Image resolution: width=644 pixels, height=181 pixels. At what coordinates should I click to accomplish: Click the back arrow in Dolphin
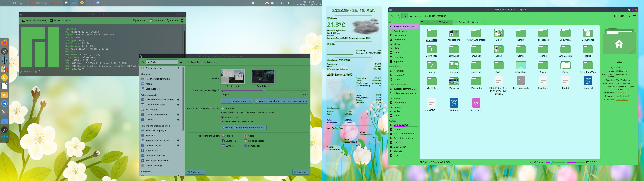point(392,16)
